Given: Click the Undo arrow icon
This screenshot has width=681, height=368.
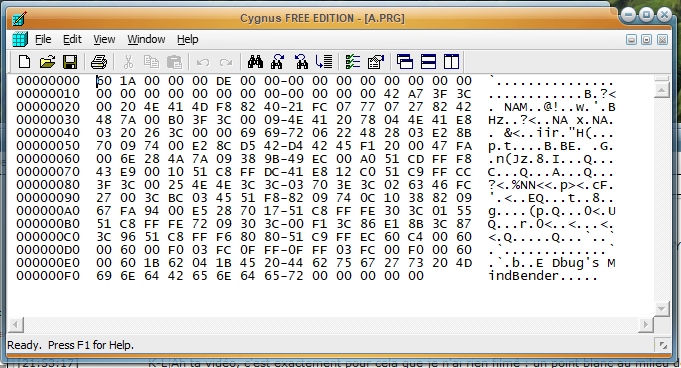Looking at the screenshot, I should pyautogui.click(x=203, y=63).
